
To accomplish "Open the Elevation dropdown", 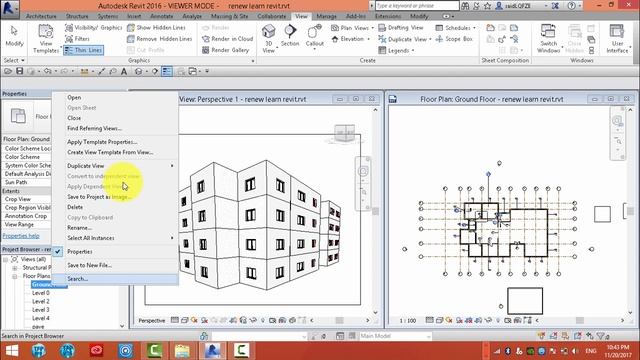I will [x=350, y=39].
